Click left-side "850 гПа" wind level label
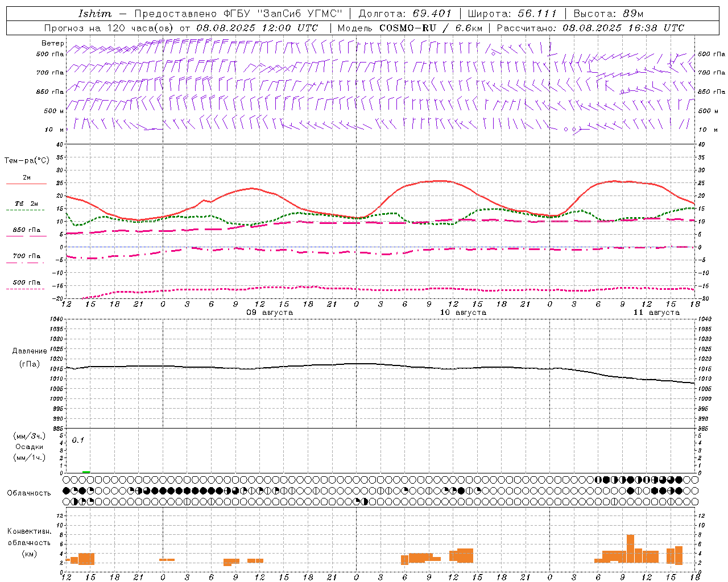The height and width of the screenshot is (582, 728). (50, 92)
